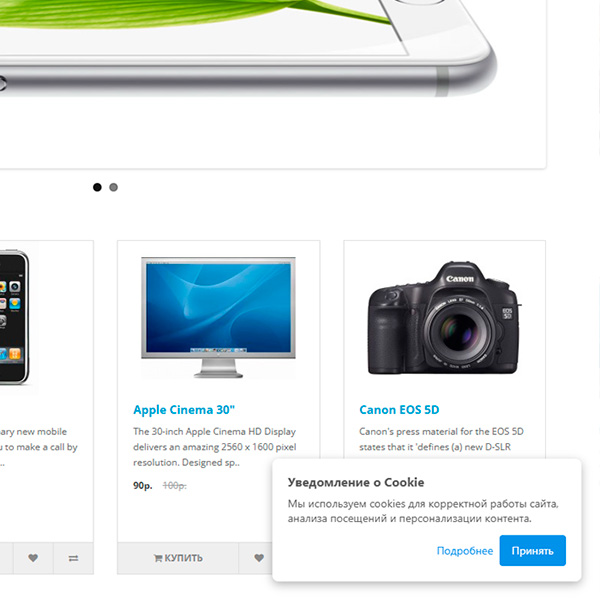The image size is (600, 600).
Task: Click the Canon EOS 5D camera image
Action: tap(444, 318)
